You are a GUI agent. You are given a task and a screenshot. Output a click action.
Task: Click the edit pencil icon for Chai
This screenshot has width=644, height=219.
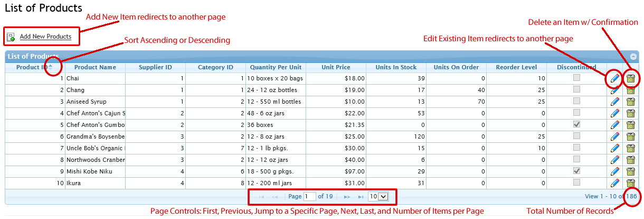(x=614, y=79)
